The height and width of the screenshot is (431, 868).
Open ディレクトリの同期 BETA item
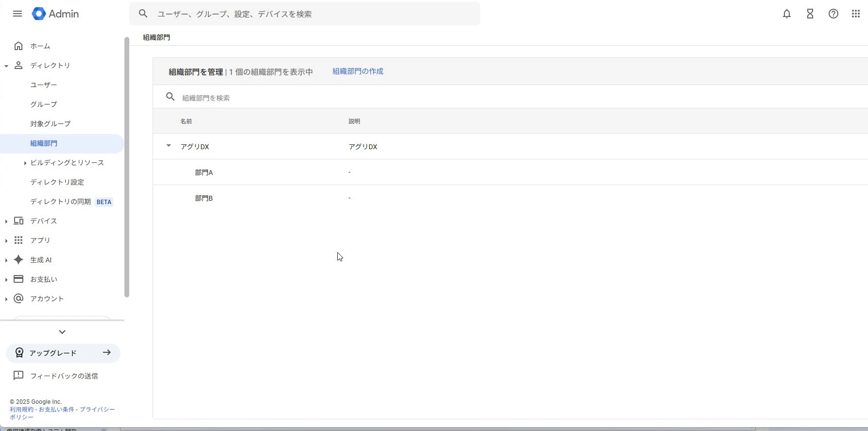click(x=71, y=202)
